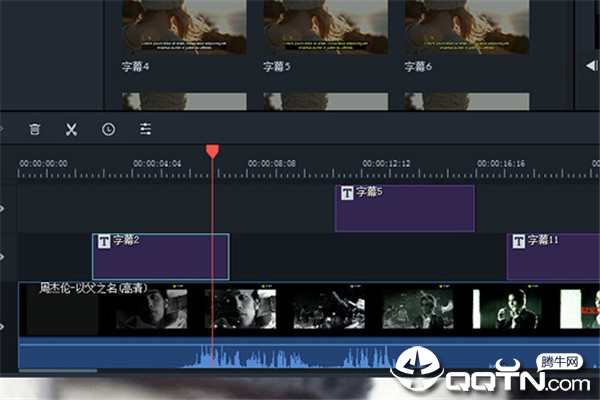Choose the 字幕6 subtitle template thumbnail
Viewport: 600px width, 400px height.
point(467,27)
